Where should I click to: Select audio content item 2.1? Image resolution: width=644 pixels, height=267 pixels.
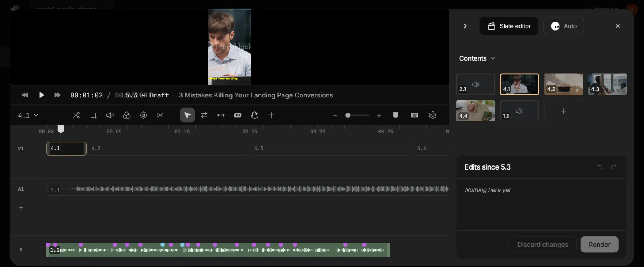(475, 84)
